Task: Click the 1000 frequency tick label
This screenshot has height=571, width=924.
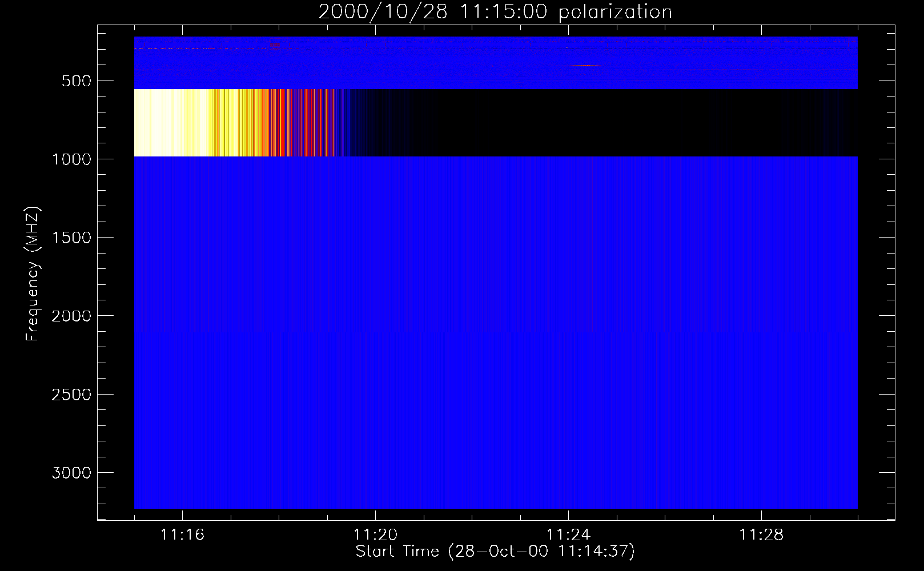Action: pyautogui.click(x=71, y=159)
